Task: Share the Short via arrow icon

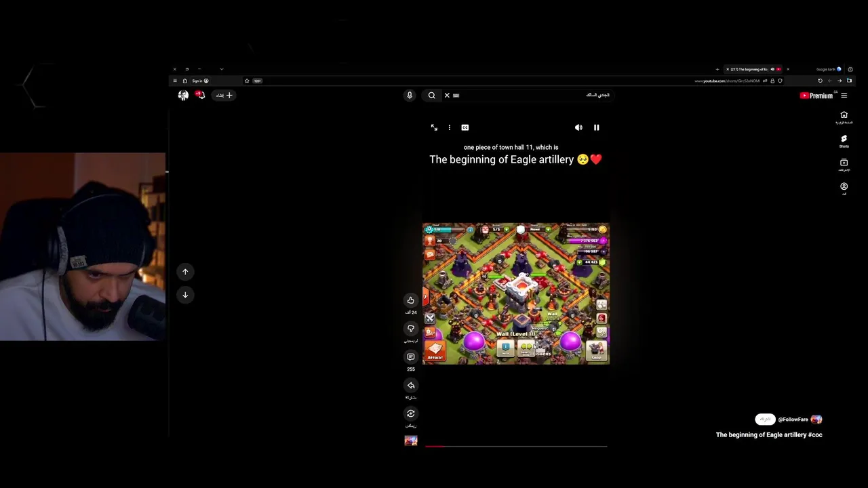Action: click(x=411, y=386)
